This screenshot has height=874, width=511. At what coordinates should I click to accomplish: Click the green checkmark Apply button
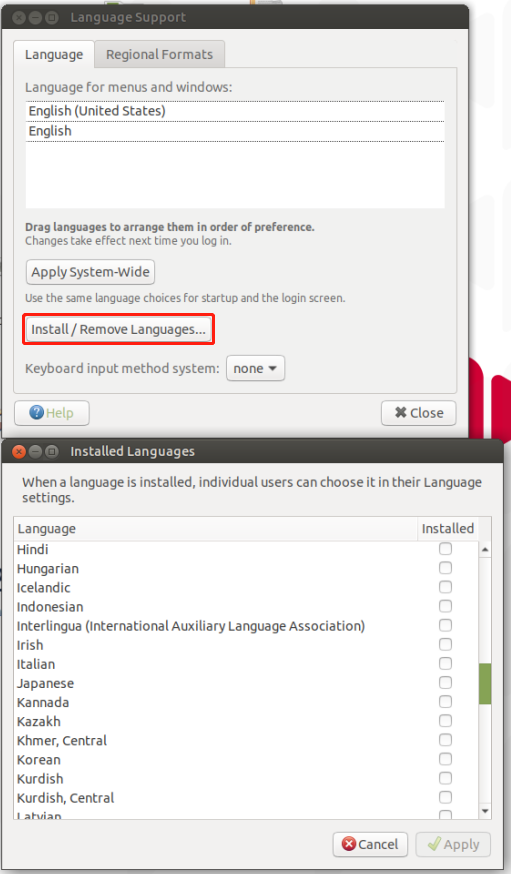coord(453,844)
